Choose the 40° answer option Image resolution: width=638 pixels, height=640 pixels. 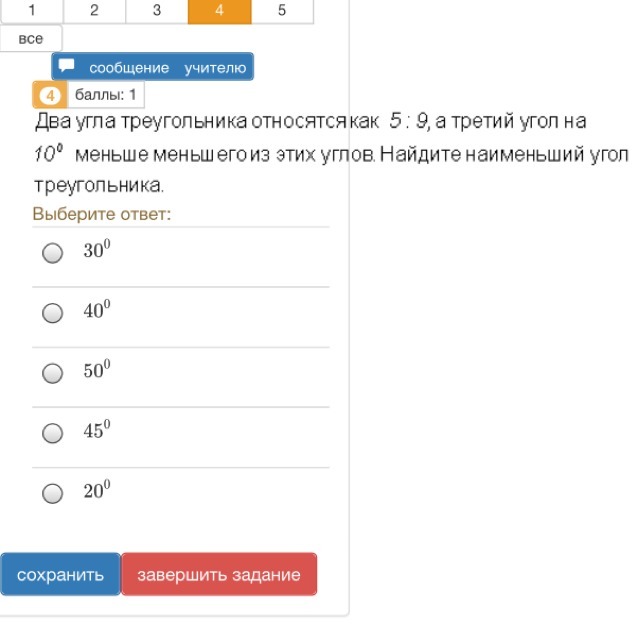coord(52,313)
